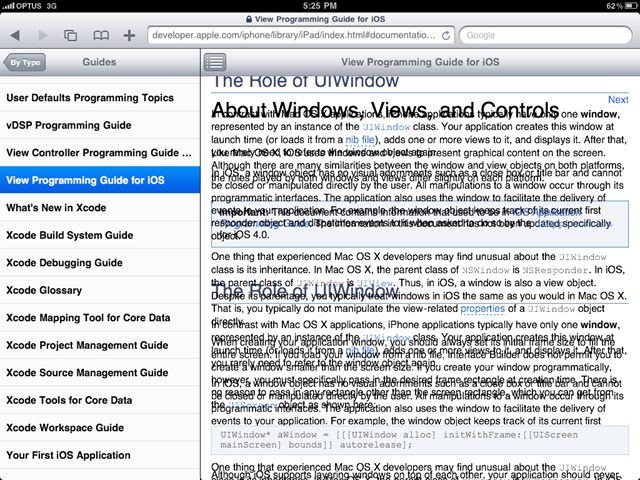Open the nib file link
Viewport: 640px width, 480px height.
pyautogui.click(x=360, y=140)
